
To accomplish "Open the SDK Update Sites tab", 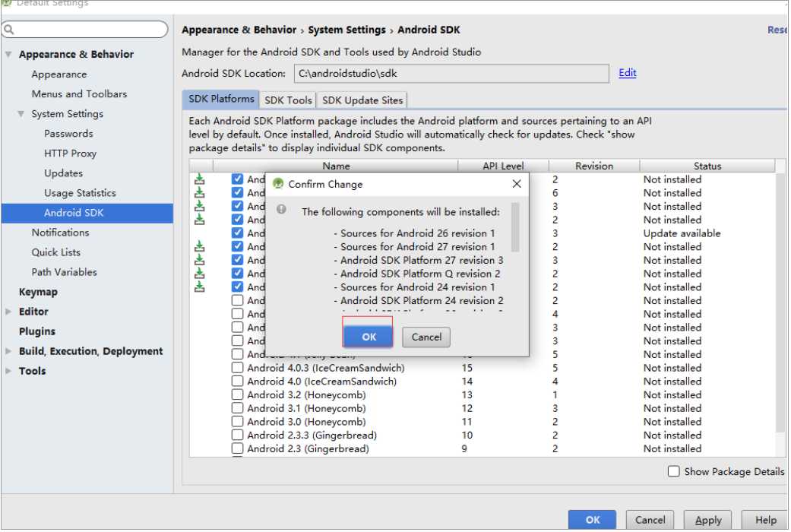I will (362, 100).
